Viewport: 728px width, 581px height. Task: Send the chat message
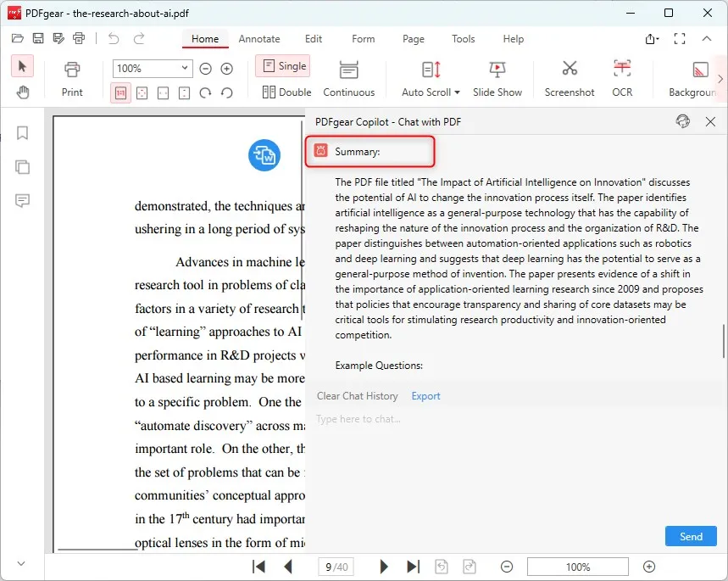tap(691, 536)
